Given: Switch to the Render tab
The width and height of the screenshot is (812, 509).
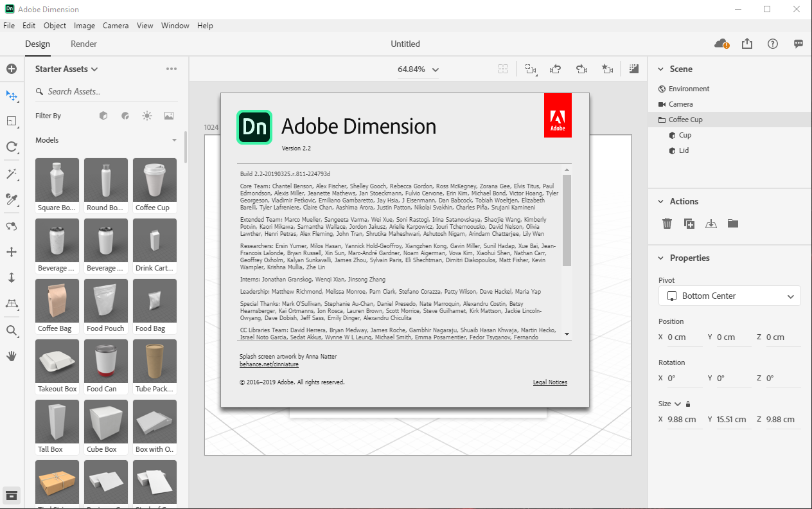Looking at the screenshot, I should (x=84, y=44).
